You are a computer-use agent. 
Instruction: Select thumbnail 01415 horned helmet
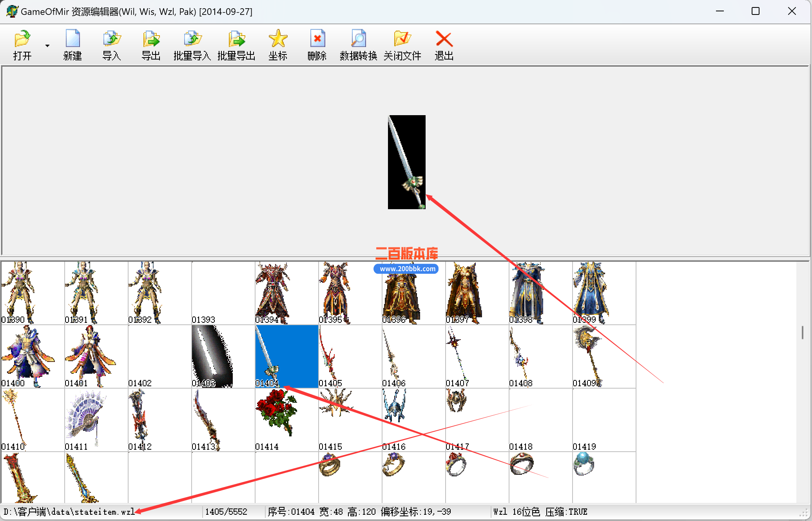point(350,420)
